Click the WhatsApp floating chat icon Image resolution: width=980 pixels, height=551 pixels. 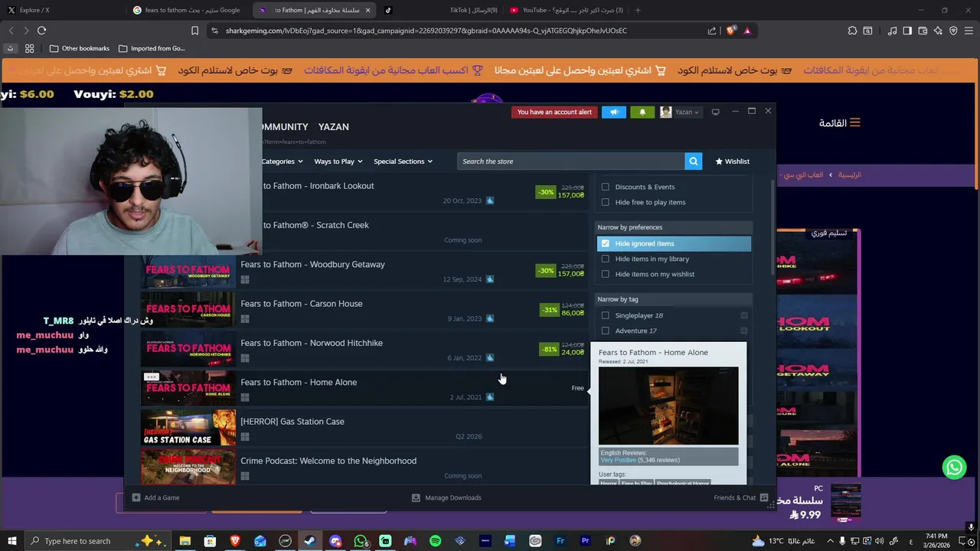coord(954,467)
